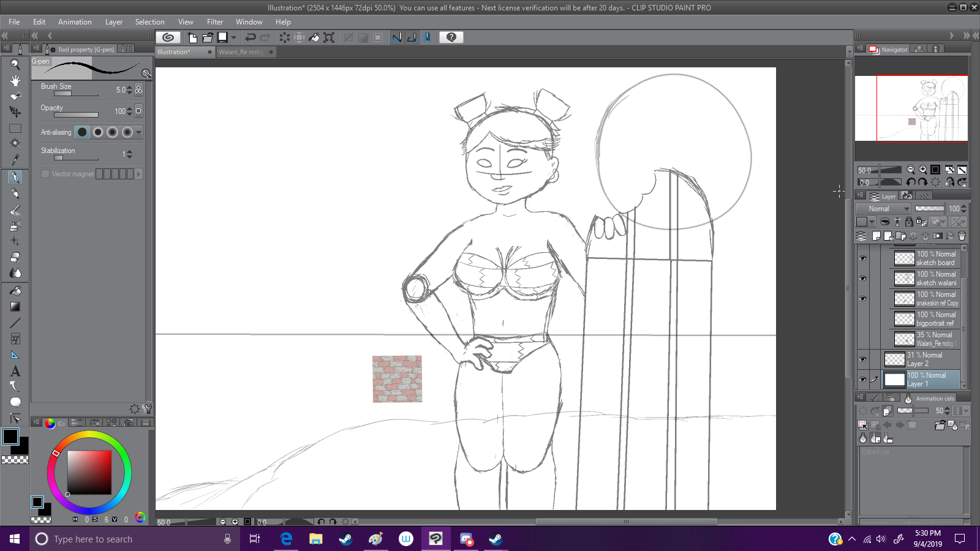Open help via question mark button
This screenshot has width=980, height=551.
point(451,37)
